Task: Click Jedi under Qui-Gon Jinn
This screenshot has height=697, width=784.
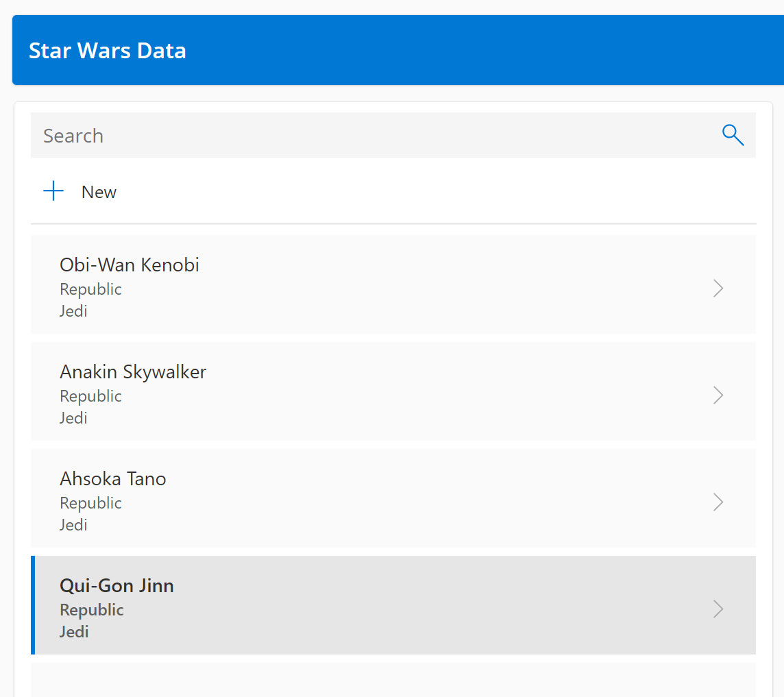Action: tap(74, 632)
